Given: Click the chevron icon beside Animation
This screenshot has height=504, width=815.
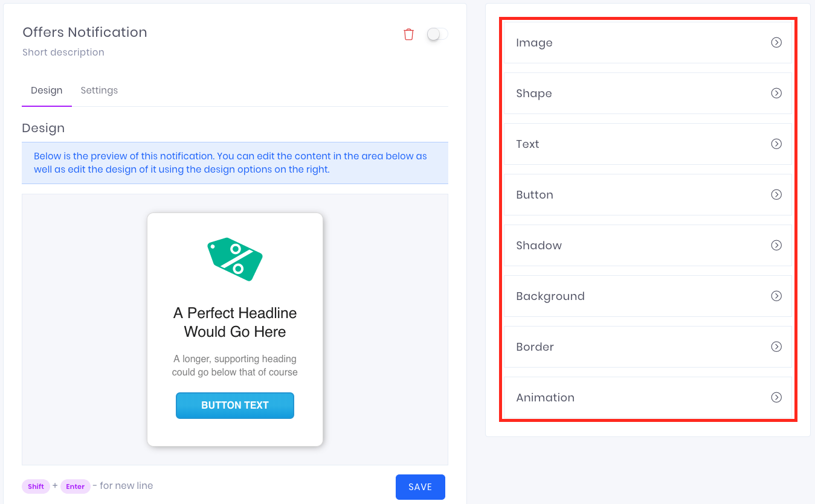Looking at the screenshot, I should coord(776,397).
